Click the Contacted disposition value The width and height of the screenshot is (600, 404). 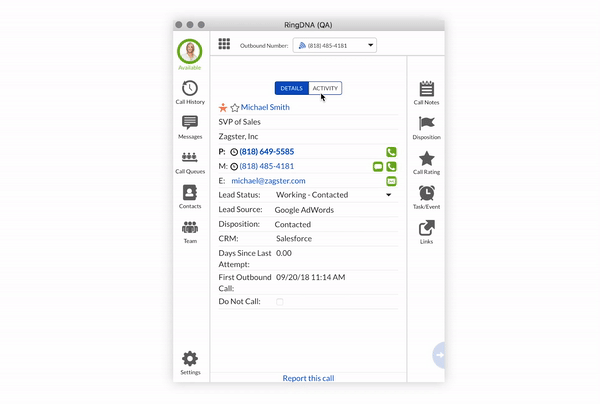tap(293, 224)
